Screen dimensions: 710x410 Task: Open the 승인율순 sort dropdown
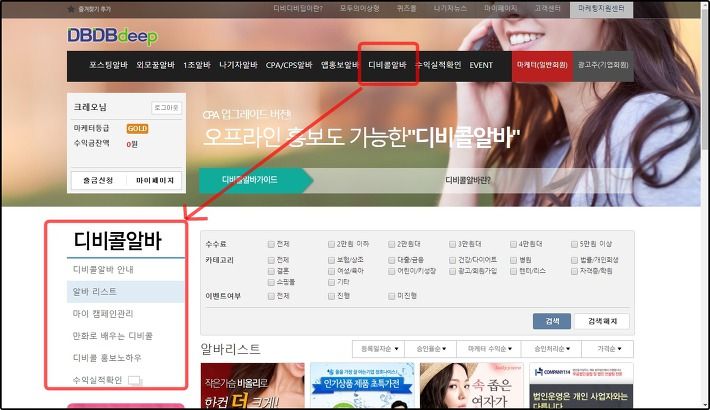[431, 349]
